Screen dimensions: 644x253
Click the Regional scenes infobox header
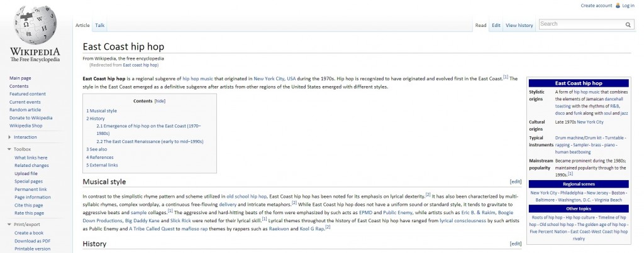(578, 184)
